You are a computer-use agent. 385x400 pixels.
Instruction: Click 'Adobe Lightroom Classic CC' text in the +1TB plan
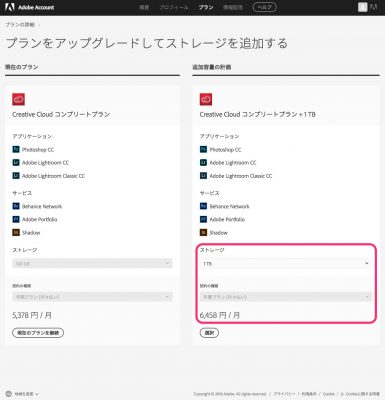click(x=241, y=176)
